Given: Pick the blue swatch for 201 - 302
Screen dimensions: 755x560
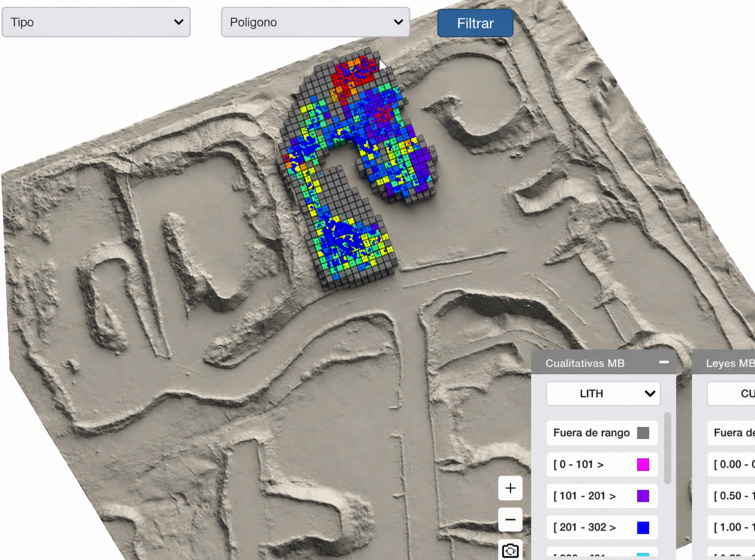Looking at the screenshot, I should [643, 527].
